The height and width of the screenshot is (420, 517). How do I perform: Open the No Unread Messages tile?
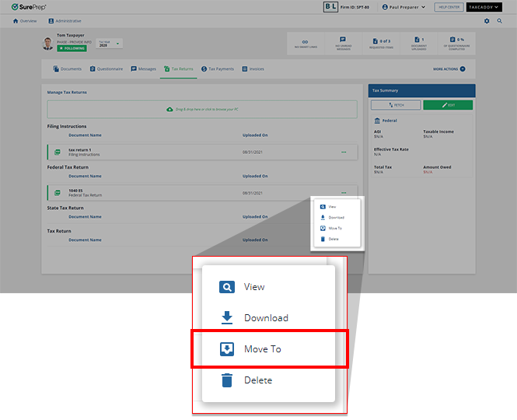(x=343, y=44)
